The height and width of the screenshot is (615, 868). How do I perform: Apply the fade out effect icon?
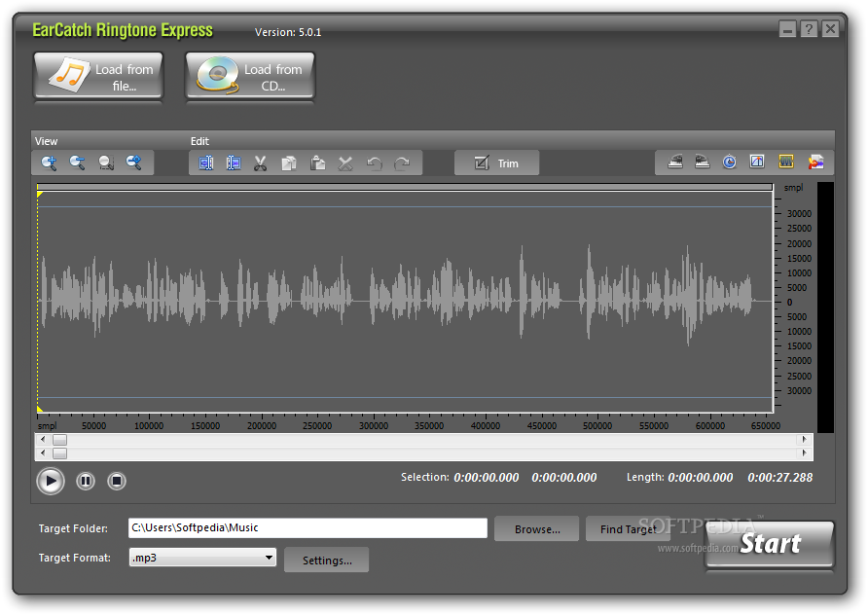coord(703,162)
